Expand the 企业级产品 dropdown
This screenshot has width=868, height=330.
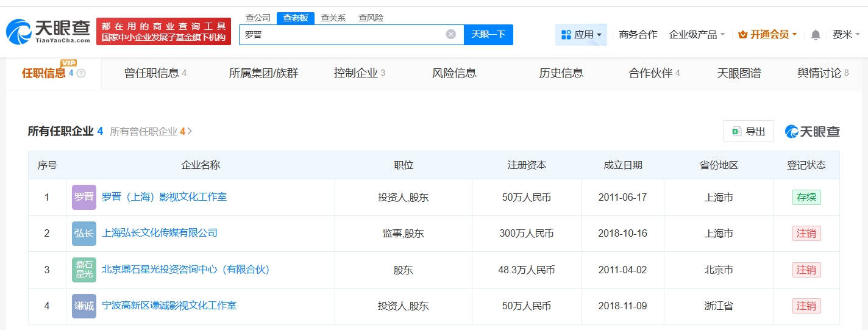(697, 35)
